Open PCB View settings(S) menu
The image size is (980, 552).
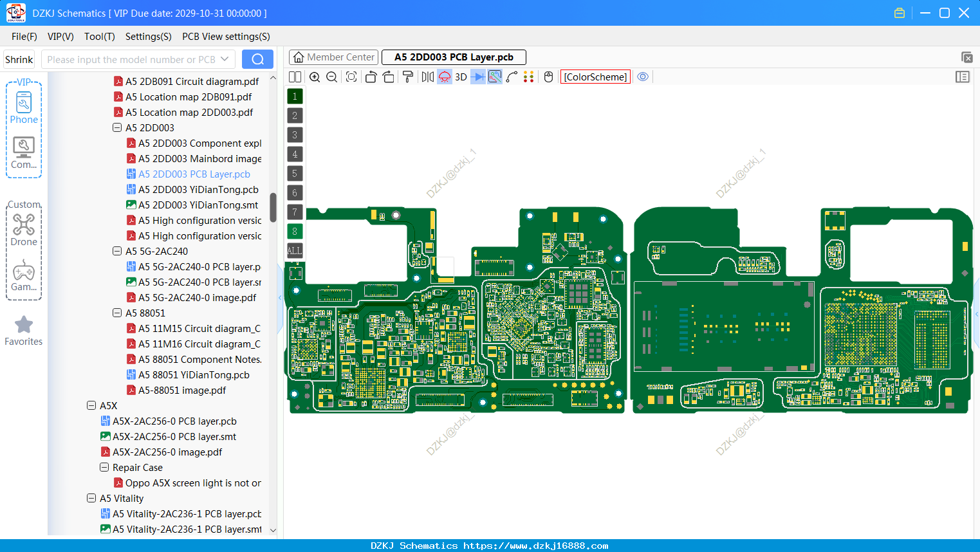pyautogui.click(x=226, y=37)
